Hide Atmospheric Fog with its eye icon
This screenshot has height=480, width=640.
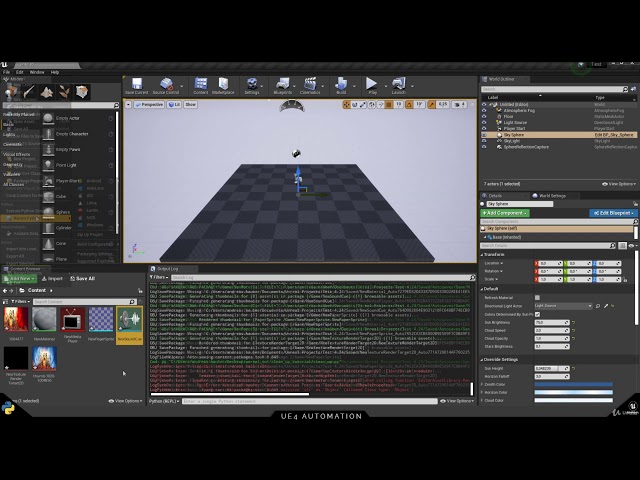(484, 111)
